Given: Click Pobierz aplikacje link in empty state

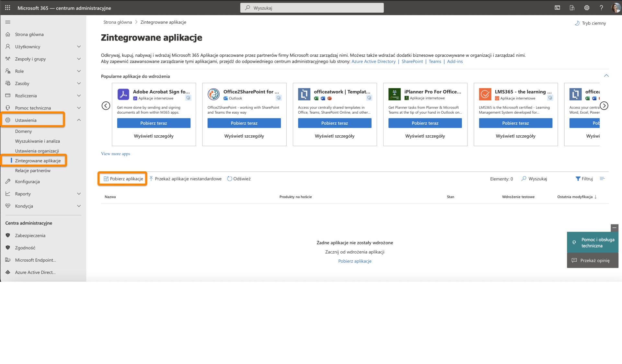Looking at the screenshot, I should coord(355,261).
